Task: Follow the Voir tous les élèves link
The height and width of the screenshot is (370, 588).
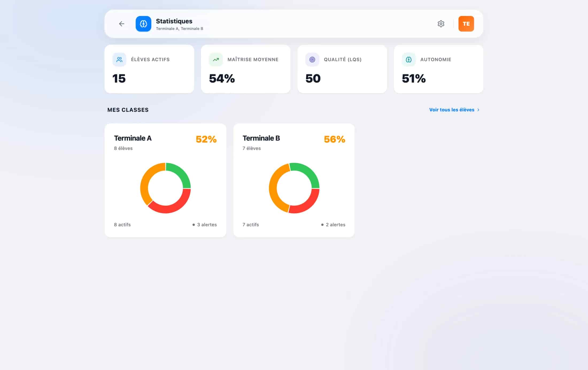Action: pos(452,110)
